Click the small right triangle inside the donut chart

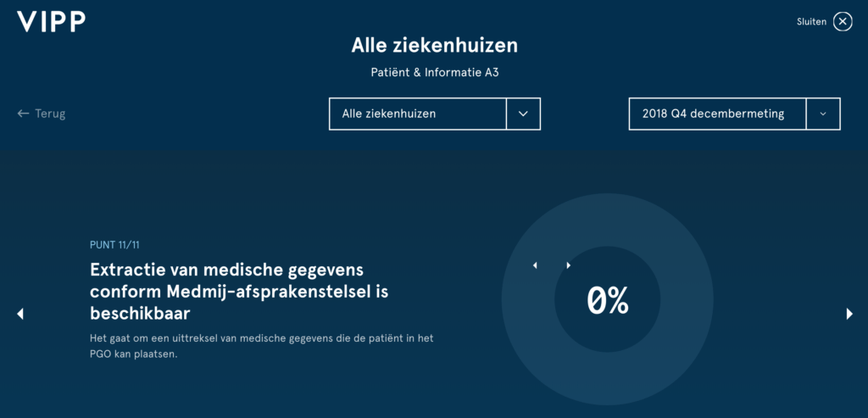coord(569,265)
